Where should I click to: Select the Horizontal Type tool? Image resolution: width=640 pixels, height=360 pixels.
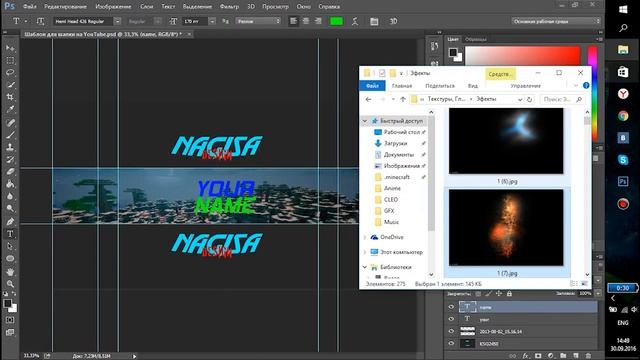(x=10, y=234)
